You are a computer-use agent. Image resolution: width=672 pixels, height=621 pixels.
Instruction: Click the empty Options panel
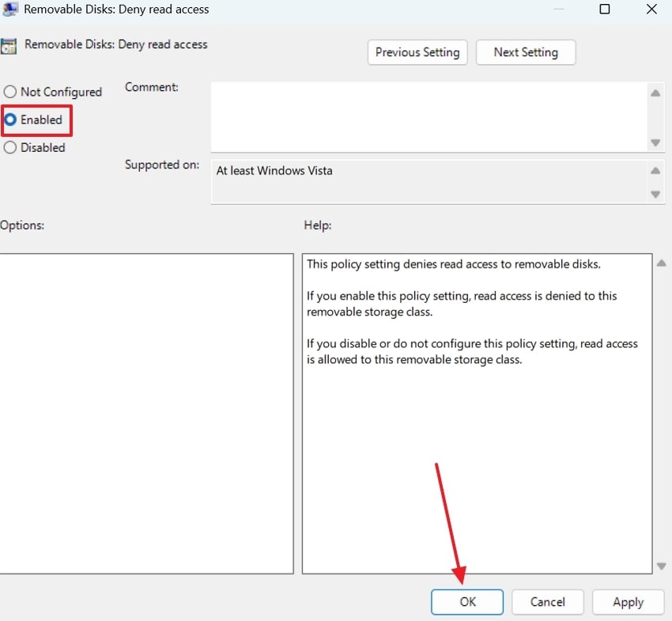[146, 411]
